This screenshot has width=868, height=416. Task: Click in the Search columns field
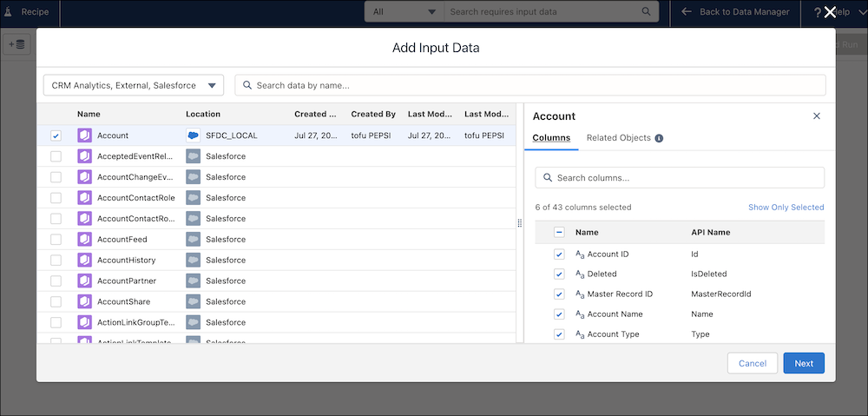point(680,178)
